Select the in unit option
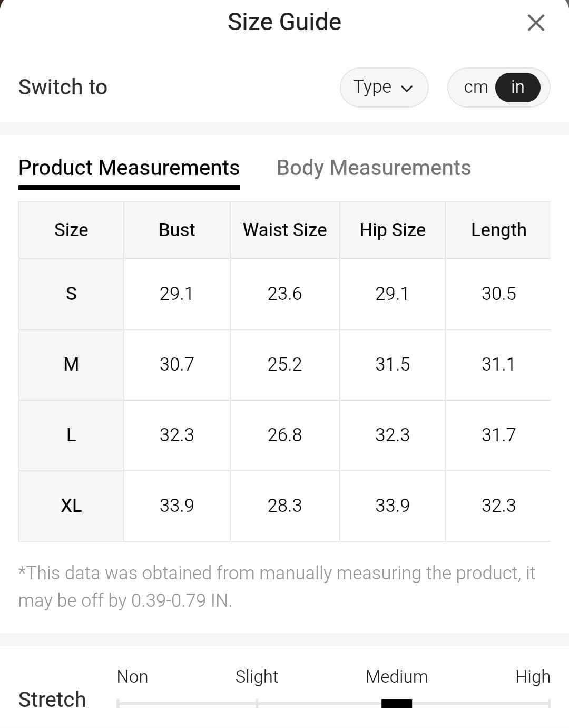The image size is (569, 728). tap(517, 87)
